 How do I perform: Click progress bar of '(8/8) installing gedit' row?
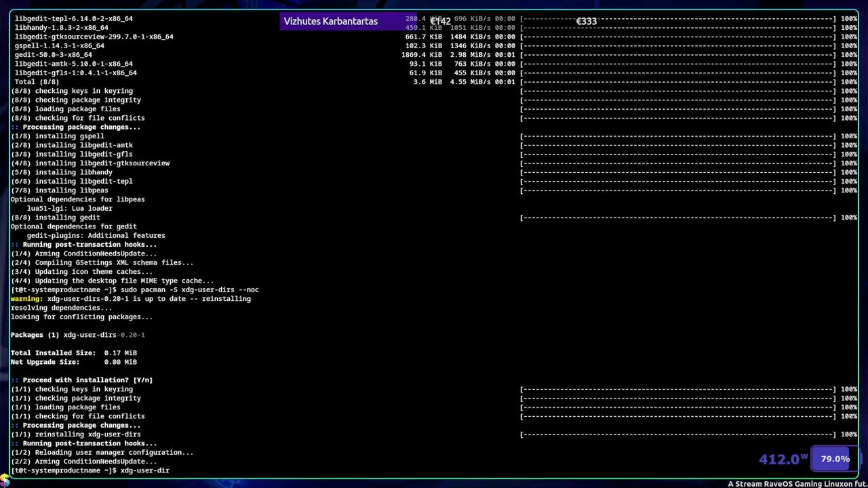coord(678,218)
